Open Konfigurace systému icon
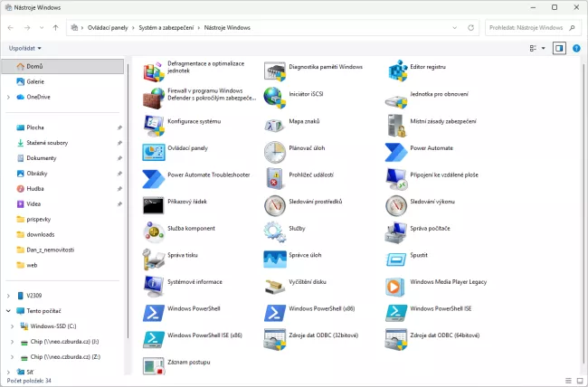The image size is (588, 387). click(x=154, y=126)
